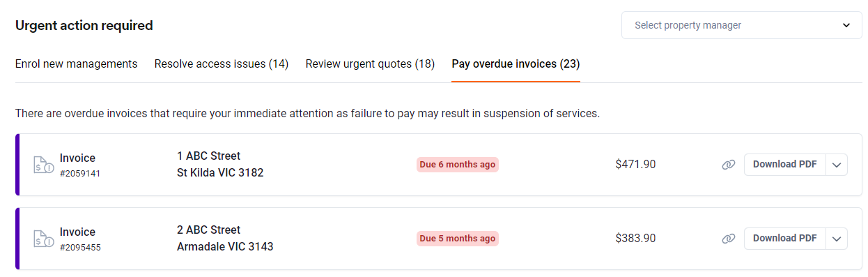Copy link icon for $383.90 invoice
This screenshot has height=277, width=868.
point(729,239)
